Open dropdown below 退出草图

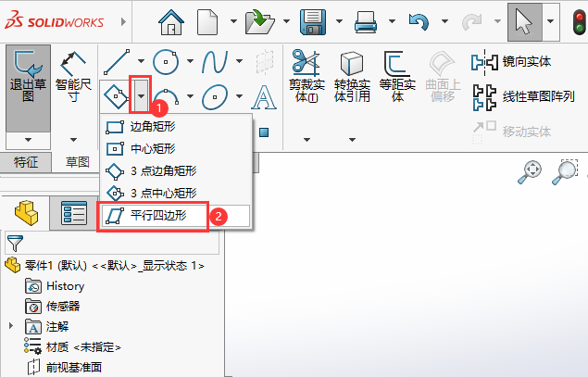tap(28, 140)
